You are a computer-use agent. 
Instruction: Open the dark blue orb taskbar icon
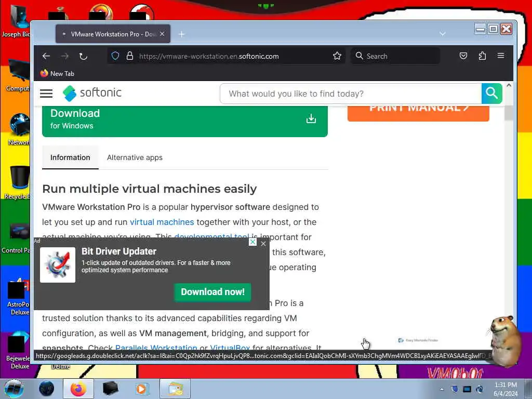click(46, 389)
